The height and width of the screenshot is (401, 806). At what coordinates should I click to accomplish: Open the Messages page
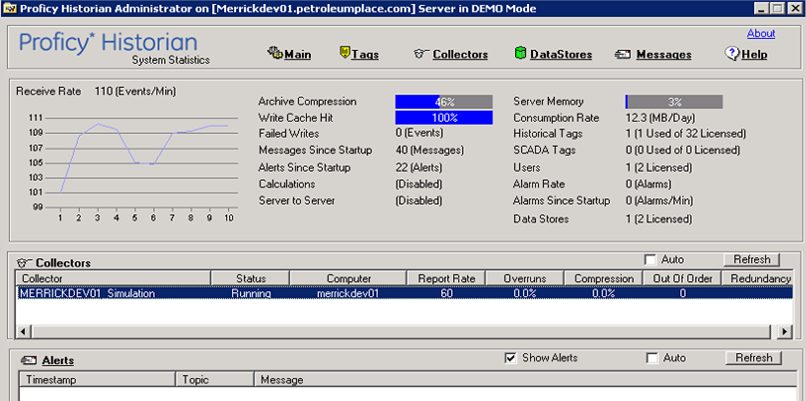(663, 55)
